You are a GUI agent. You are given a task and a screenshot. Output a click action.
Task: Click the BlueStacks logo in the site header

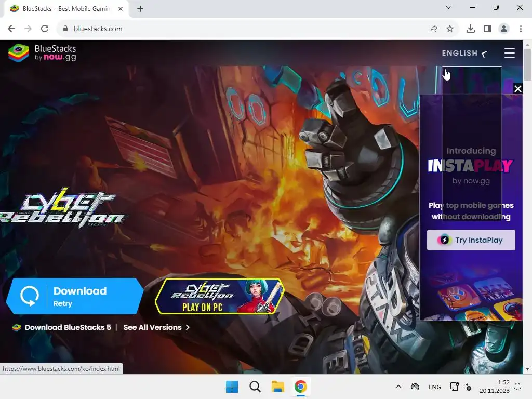pos(43,53)
